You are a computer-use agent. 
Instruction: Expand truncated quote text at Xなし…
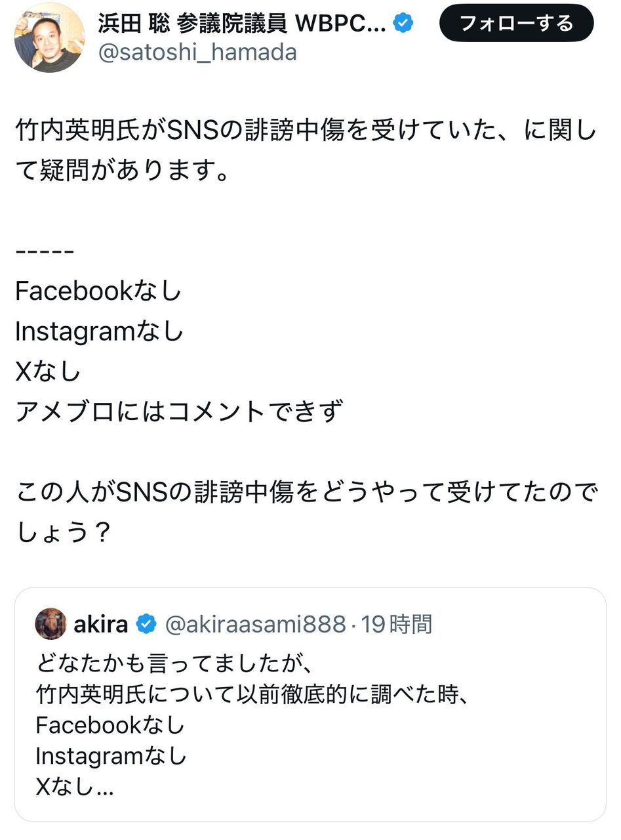click(75, 786)
